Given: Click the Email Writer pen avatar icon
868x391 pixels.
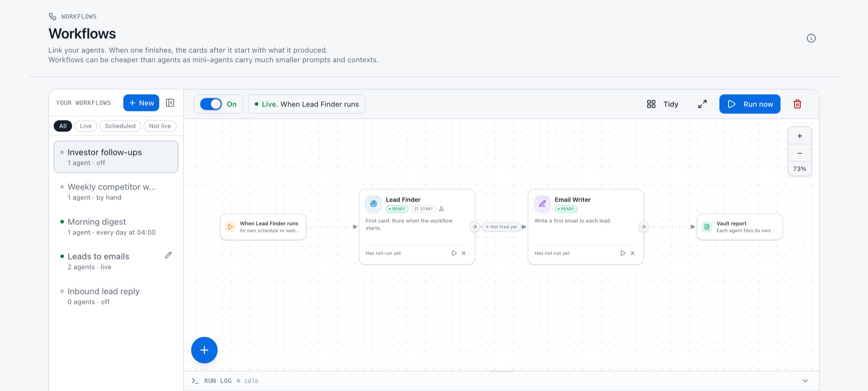Looking at the screenshot, I should pyautogui.click(x=542, y=203).
